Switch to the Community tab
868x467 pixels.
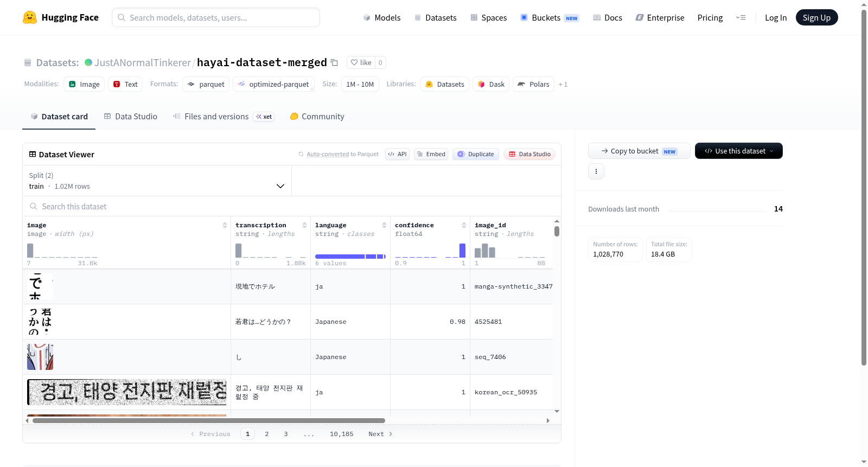click(x=317, y=117)
